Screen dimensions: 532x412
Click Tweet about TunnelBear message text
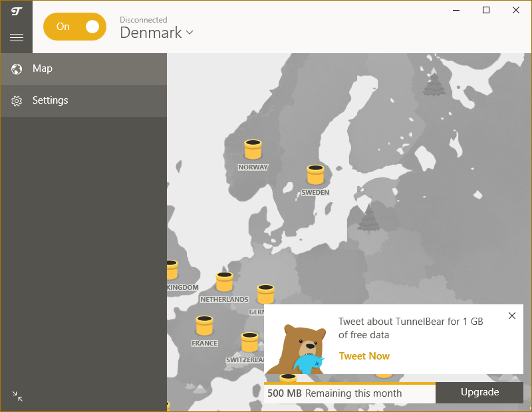point(410,328)
